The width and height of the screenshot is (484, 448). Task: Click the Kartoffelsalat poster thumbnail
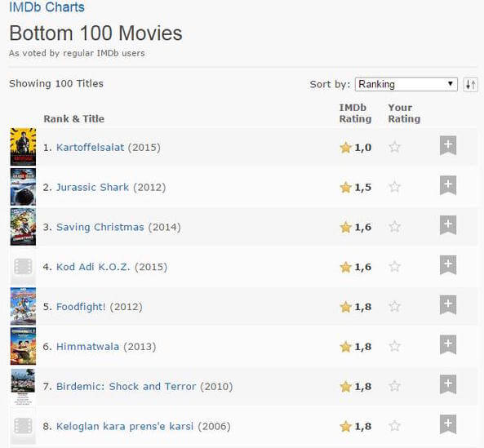click(23, 147)
